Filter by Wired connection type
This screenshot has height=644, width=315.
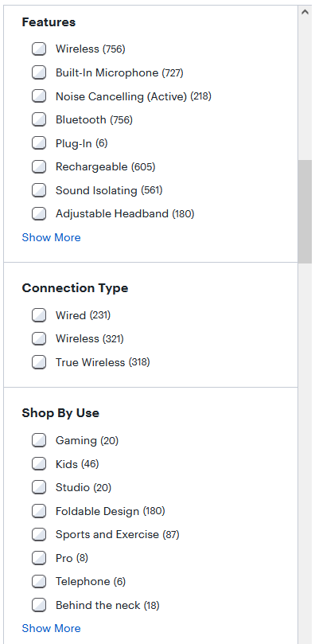39,315
